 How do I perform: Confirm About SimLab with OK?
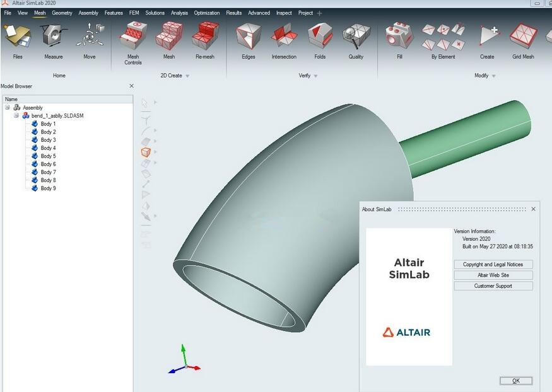[516, 381]
